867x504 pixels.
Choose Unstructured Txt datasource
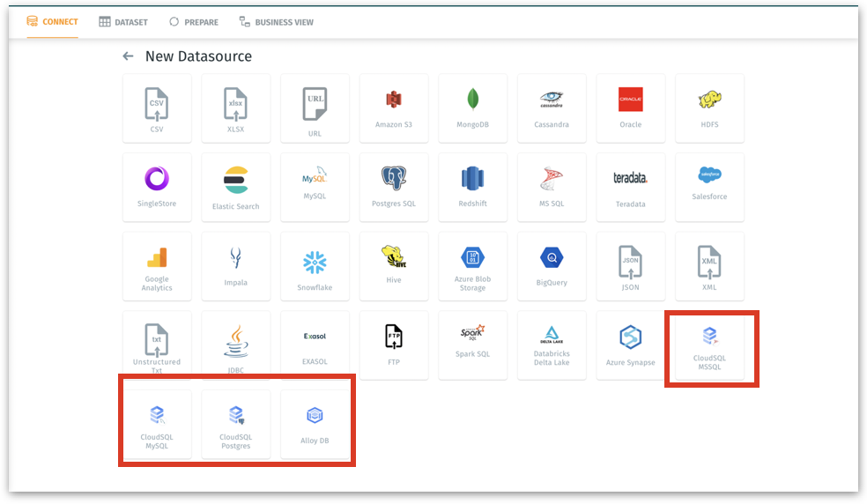[157, 345]
